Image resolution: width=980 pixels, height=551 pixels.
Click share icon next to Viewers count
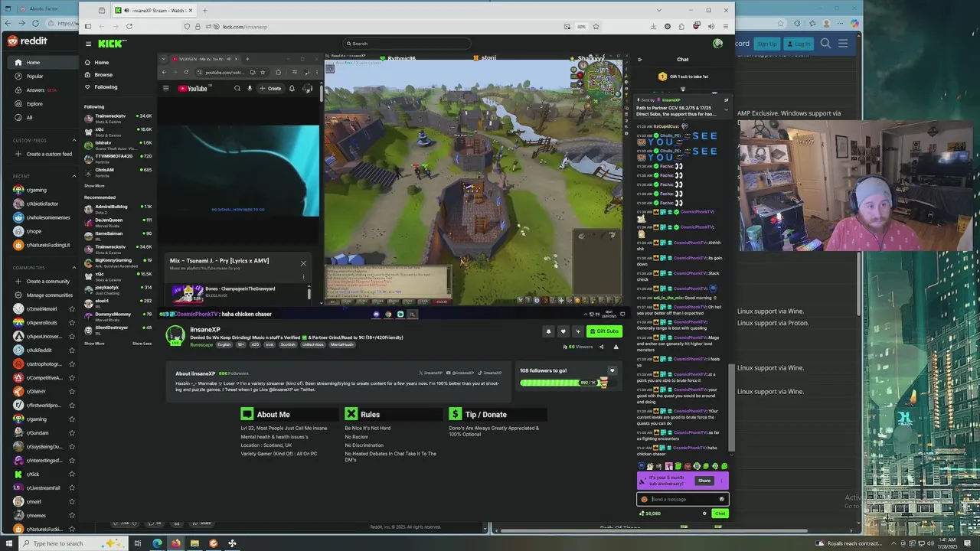pyautogui.click(x=601, y=347)
